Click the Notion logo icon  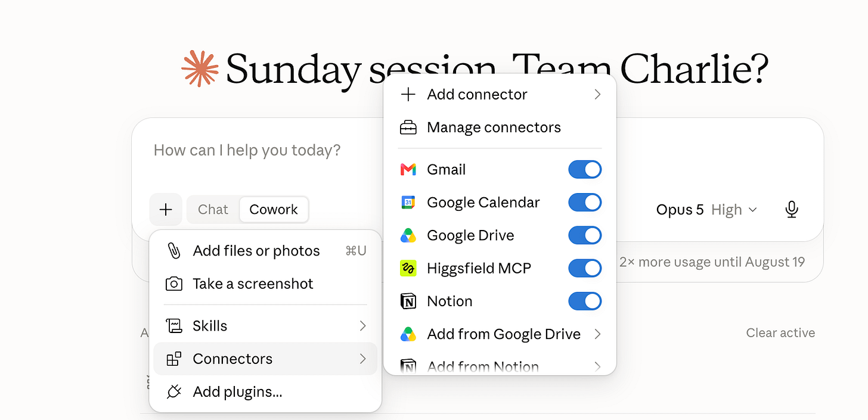pyautogui.click(x=408, y=301)
